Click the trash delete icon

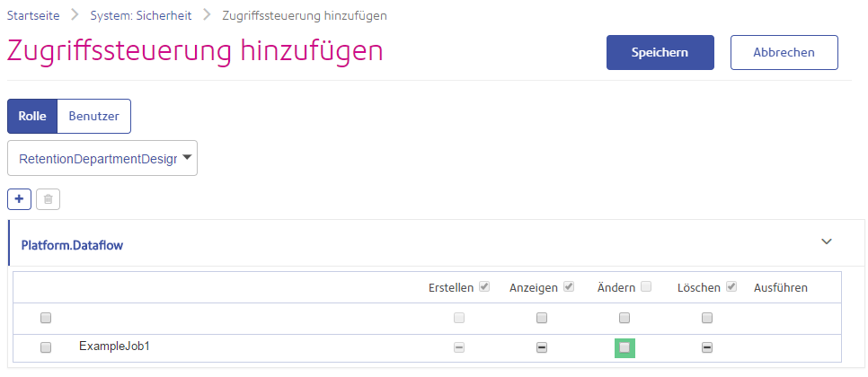(49, 199)
